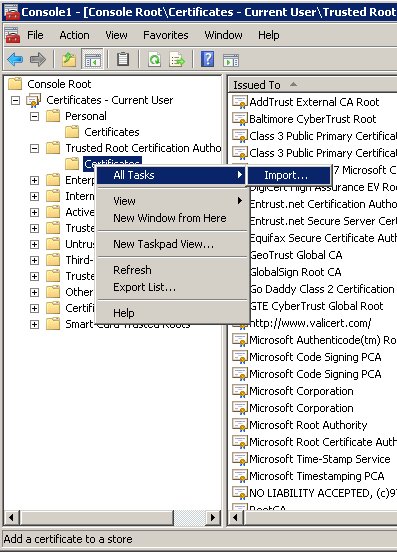Select Equifax Secure Certificate Authority row
This screenshot has height=552, width=397.
point(323,238)
